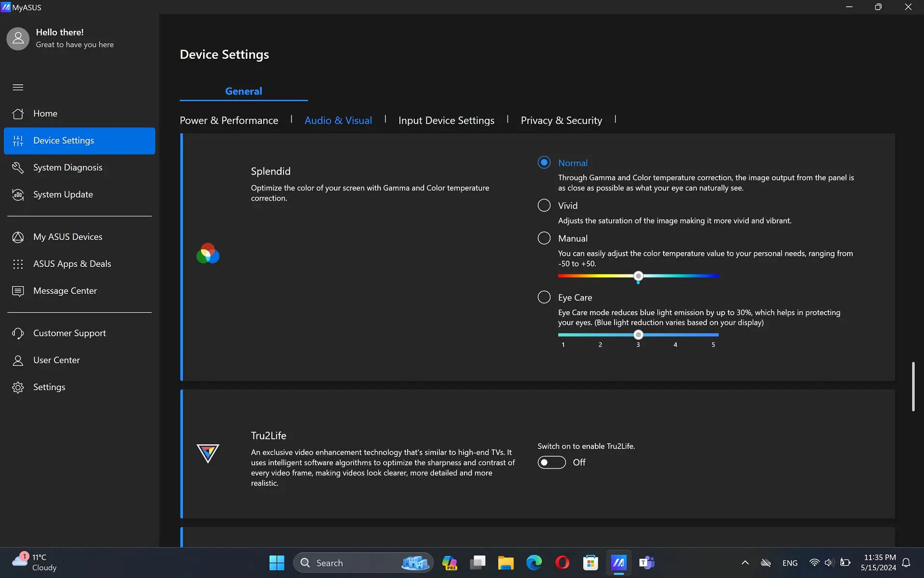Click the Windows taskbar Search box
This screenshot has width=924, height=578.
click(x=363, y=563)
